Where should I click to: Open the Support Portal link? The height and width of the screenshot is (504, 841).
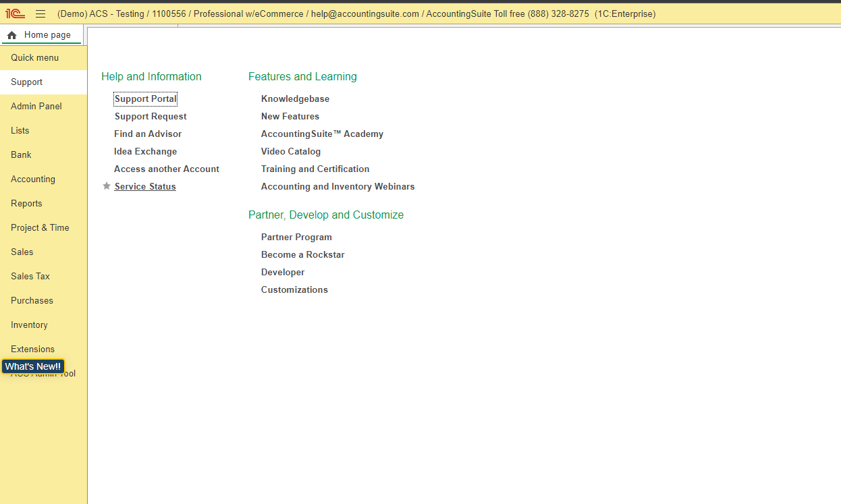(x=145, y=99)
